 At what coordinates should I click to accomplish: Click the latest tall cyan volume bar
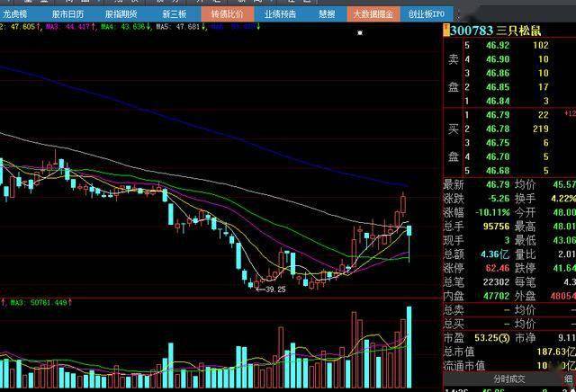point(409,347)
